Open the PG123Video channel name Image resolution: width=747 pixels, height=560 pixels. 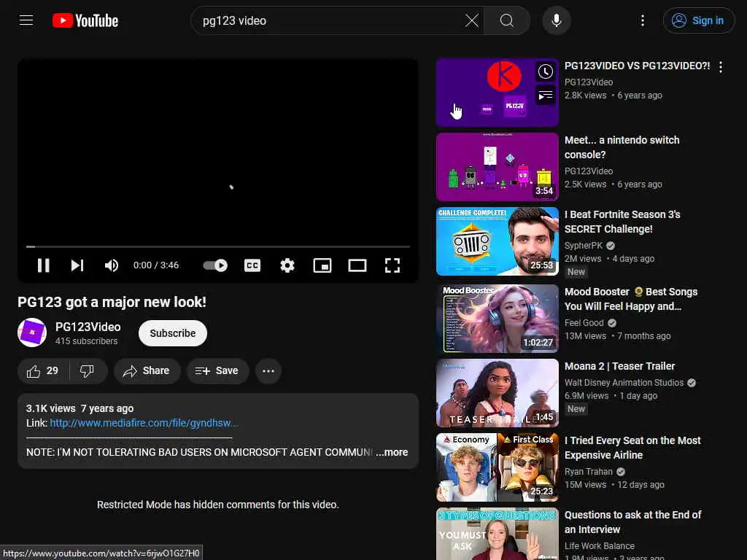(x=88, y=327)
